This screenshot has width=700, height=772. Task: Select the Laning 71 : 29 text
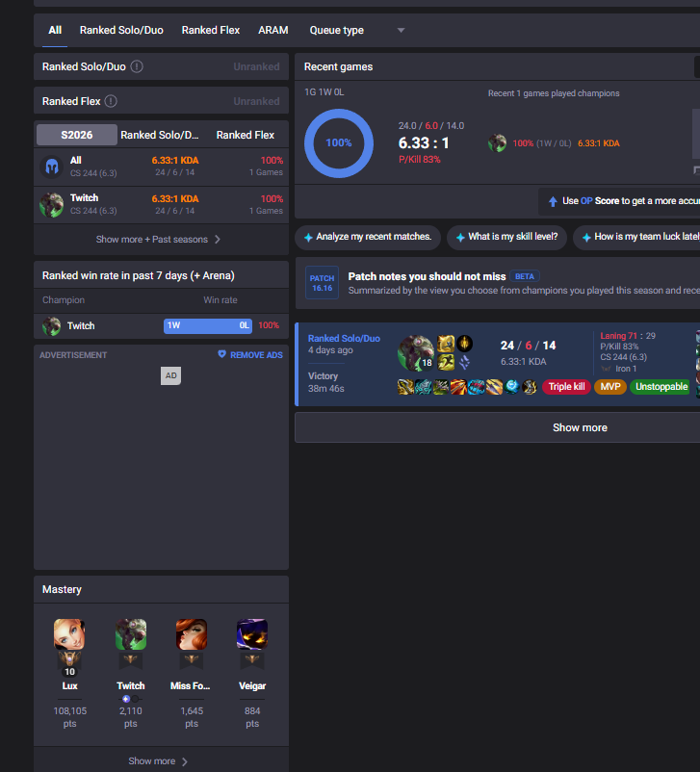[x=628, y=336]
